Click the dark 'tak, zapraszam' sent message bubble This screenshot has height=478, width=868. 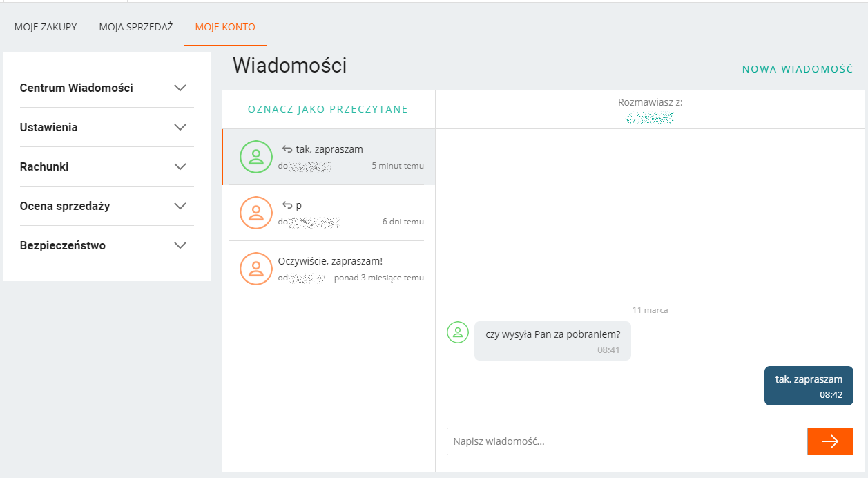click(x=809, y=385)
